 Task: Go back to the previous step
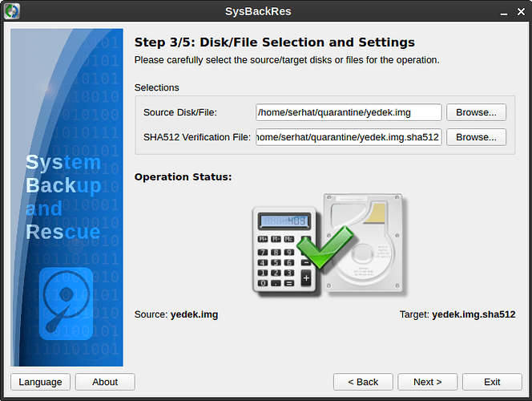(x=362, y=382)
